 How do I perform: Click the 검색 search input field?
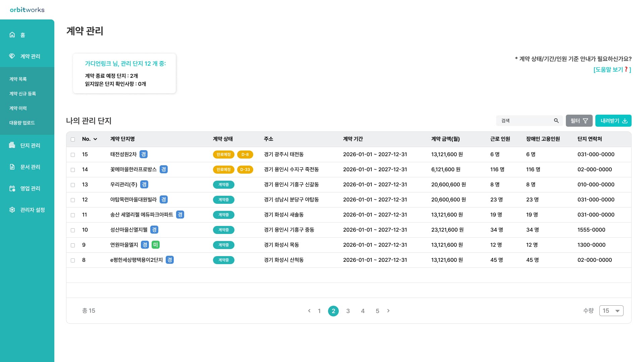tap(530, 121)
